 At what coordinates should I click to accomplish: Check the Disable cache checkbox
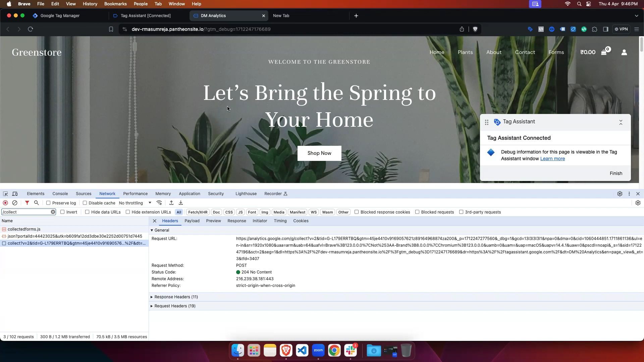pyautogui.click(x=85, y=203)
